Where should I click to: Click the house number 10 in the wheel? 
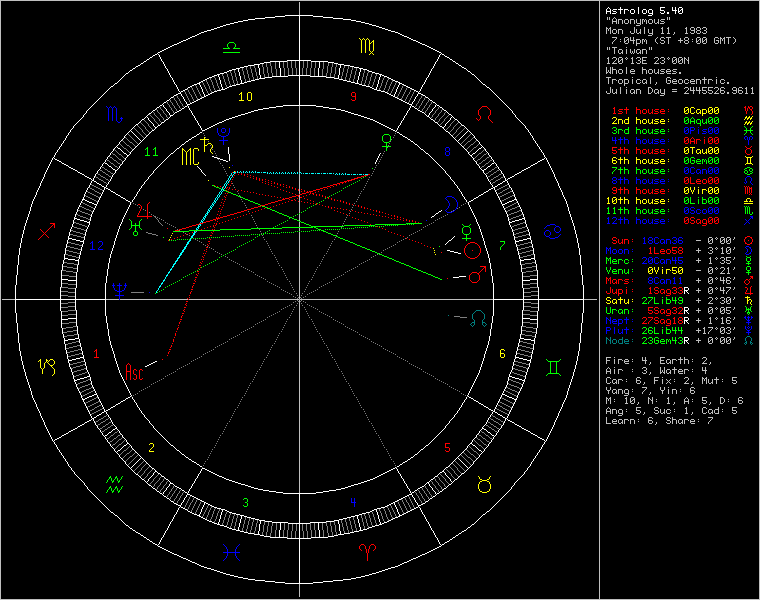tap(243, 97)
